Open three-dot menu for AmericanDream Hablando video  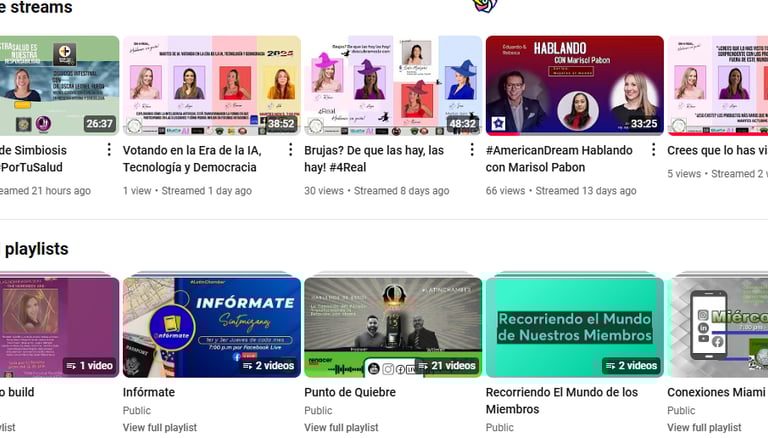click(653, 150)
